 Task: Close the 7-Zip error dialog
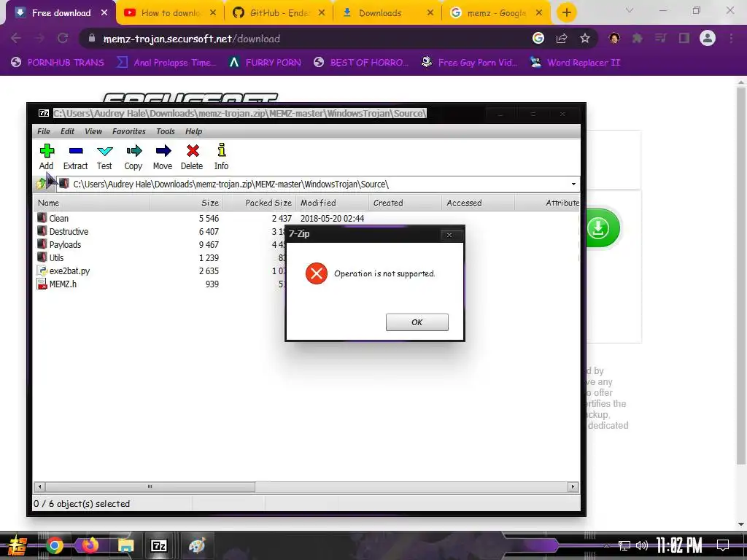tap(449, 235)
